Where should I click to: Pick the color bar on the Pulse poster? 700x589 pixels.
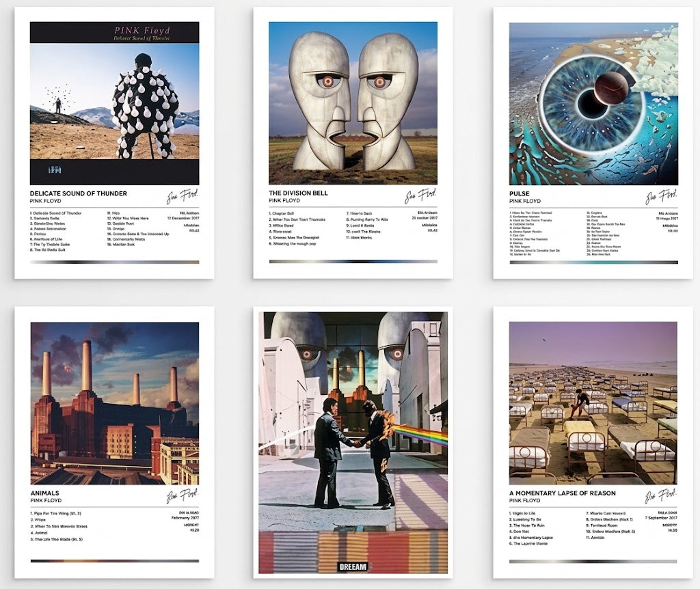tap(594, 262)
